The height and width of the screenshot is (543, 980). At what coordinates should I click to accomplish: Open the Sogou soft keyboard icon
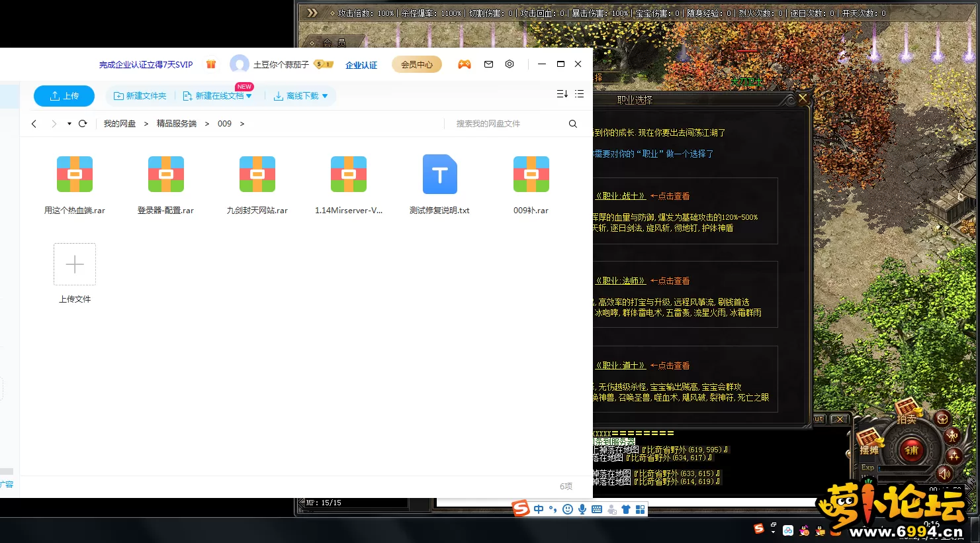coord(597,509)
